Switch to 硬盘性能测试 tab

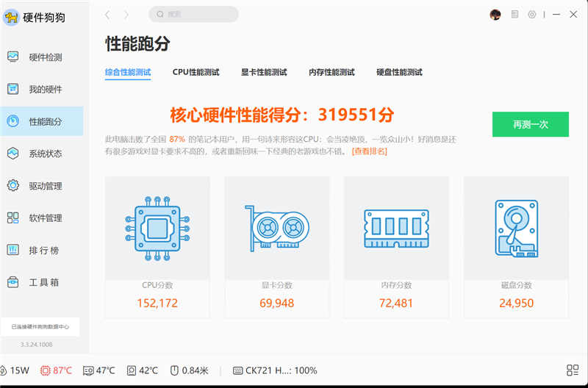click(399, 72)
